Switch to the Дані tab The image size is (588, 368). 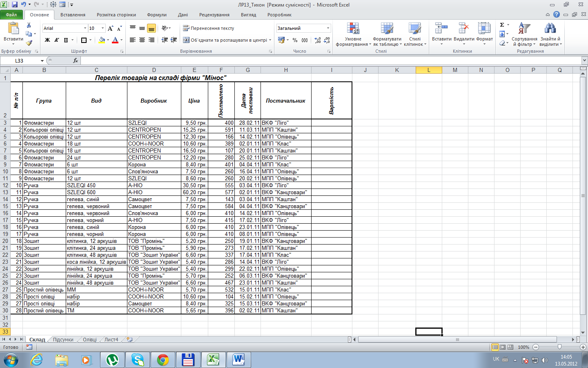[x=183, y=15]
